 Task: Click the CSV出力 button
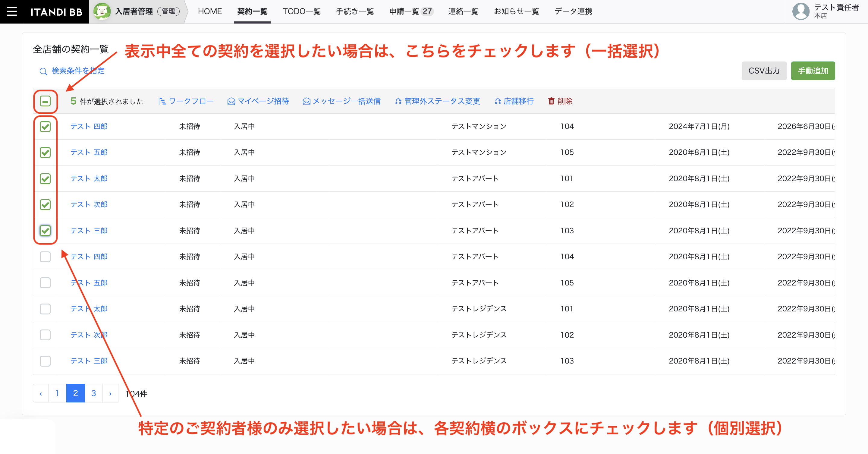coord(764,71)
